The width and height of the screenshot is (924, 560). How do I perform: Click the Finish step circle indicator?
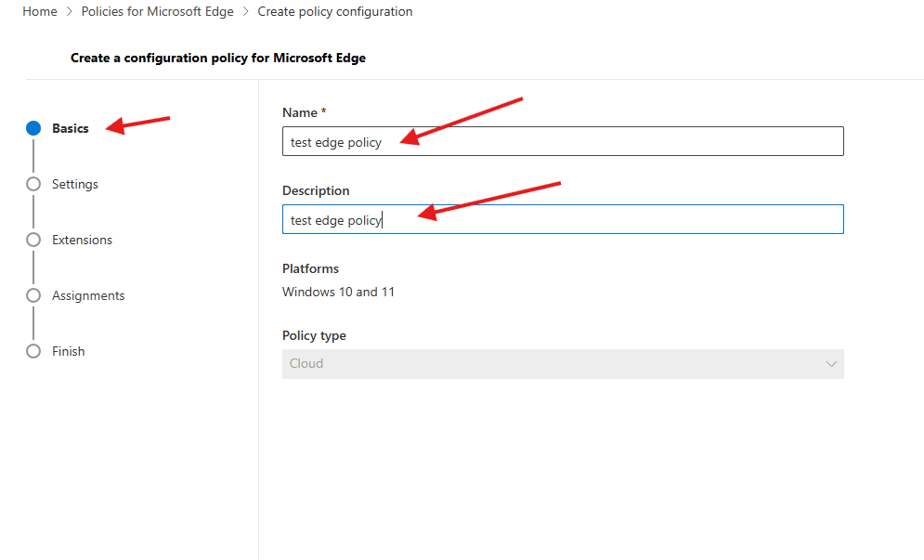(x=33, y=351)
